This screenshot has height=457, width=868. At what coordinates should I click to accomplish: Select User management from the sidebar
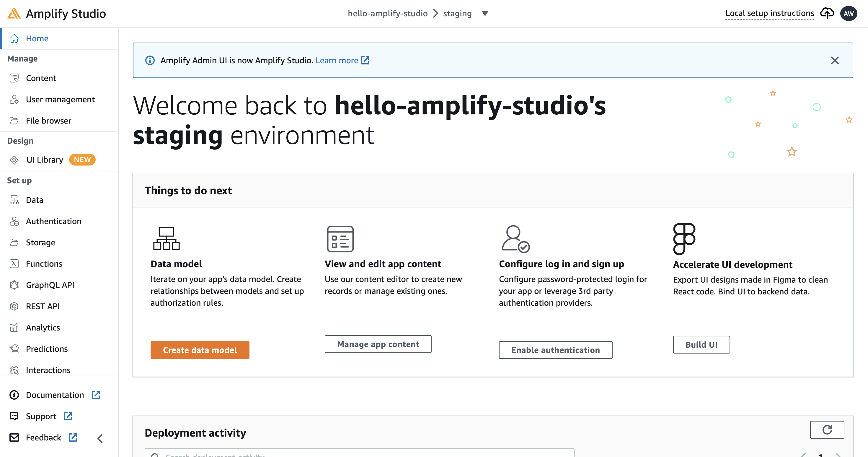[x=60, y=99]
